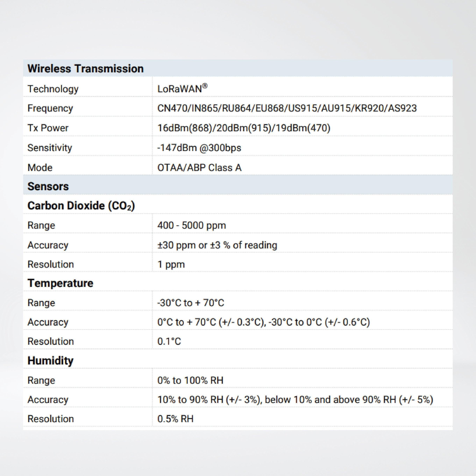The width and height of the screenshot is (476, 476).
Task: Click the Frequency row label
Action: pos(51,108)
